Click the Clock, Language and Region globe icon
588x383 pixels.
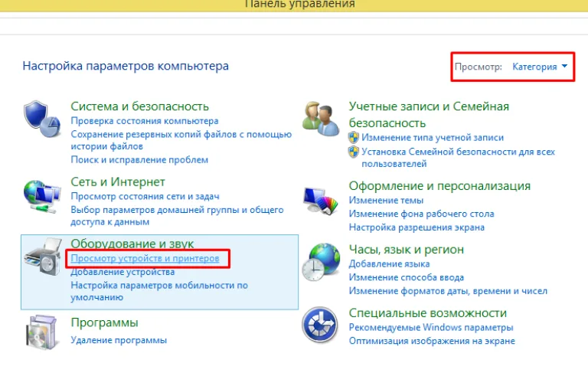click(321, 262)
